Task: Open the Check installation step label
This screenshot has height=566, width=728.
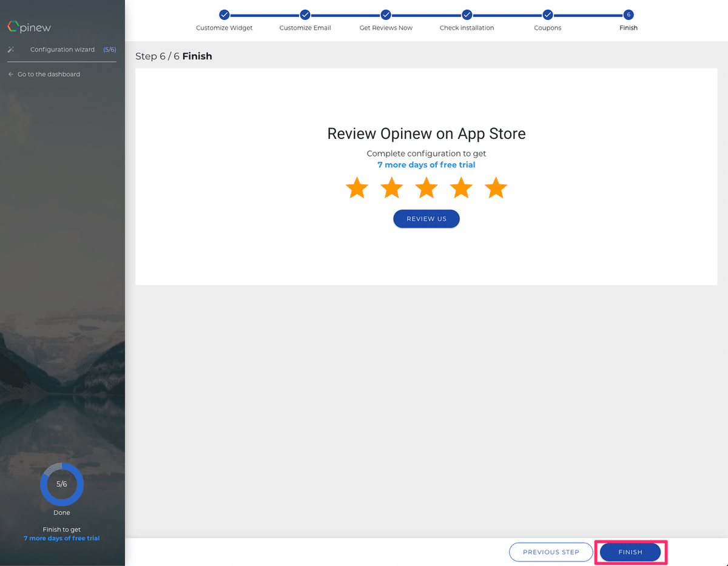Action: pyautogui.click(x=467, y=28)
